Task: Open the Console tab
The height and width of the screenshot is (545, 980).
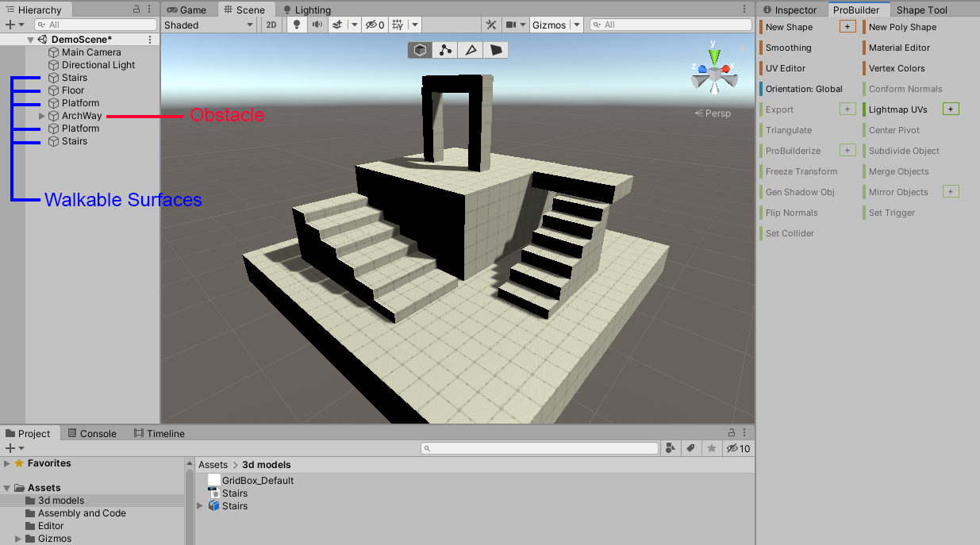Action: pyautogui.click(x=92, y=433)
